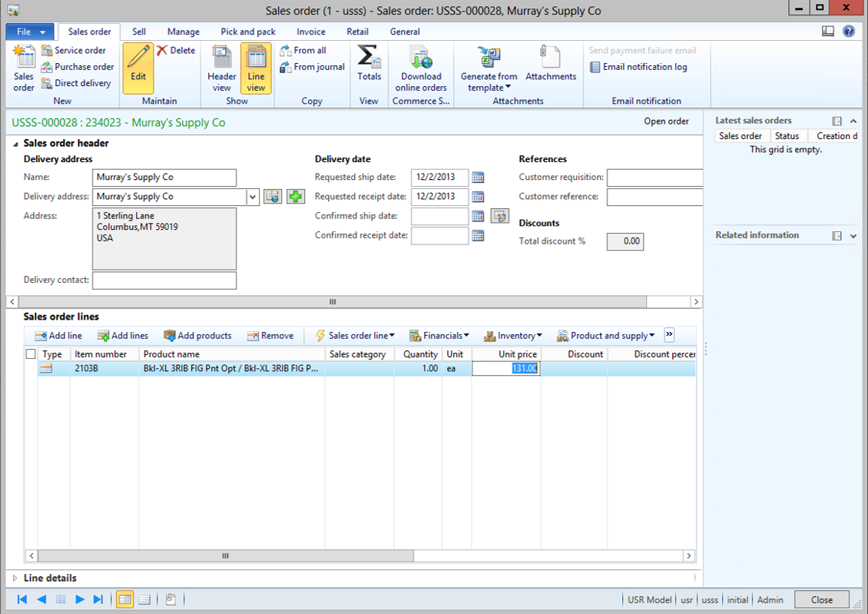Open calendar for Requested ship date
The height and width of the screenshot is (614, 868).
point(478,178)
